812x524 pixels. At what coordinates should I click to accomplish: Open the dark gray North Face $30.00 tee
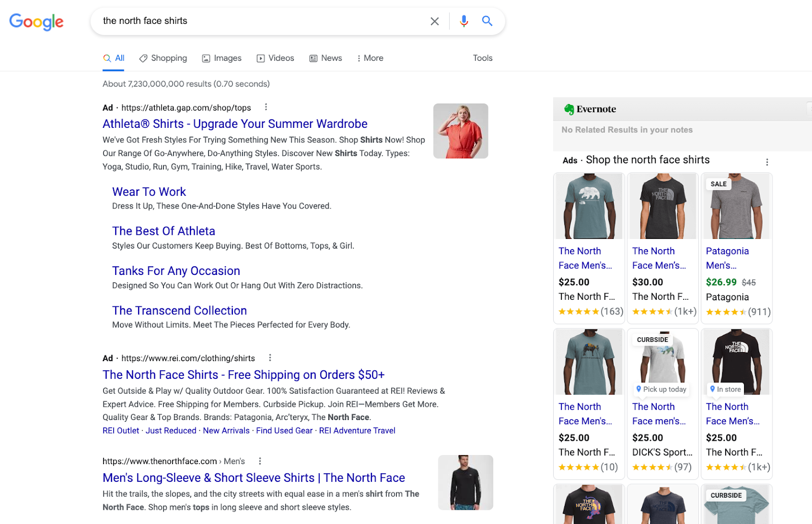[663, 206]
